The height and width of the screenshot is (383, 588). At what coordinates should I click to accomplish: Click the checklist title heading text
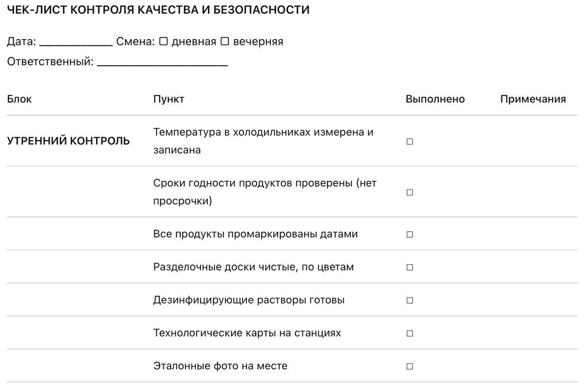point(158,10)
